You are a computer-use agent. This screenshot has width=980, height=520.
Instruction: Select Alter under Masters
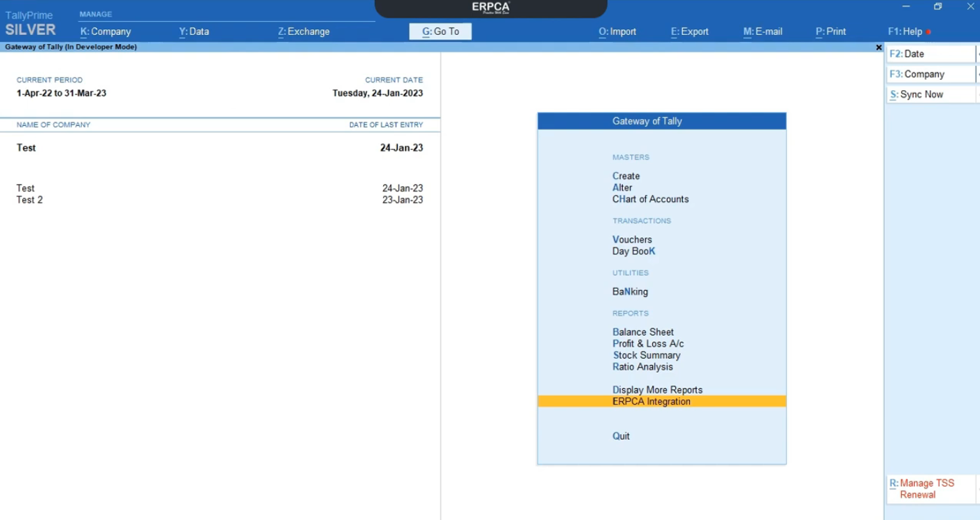click(x=622, y=187)
